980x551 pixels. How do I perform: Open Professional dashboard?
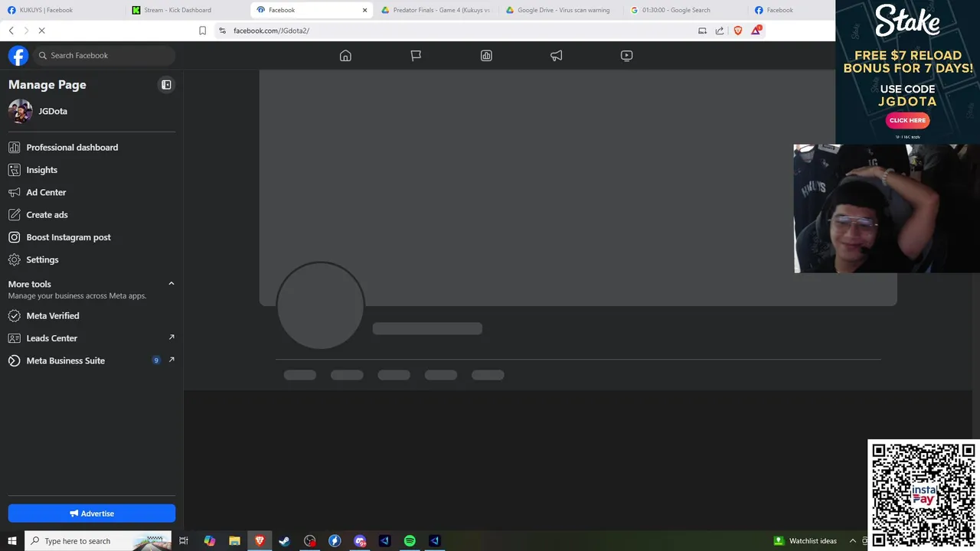(x=92, y=147)
